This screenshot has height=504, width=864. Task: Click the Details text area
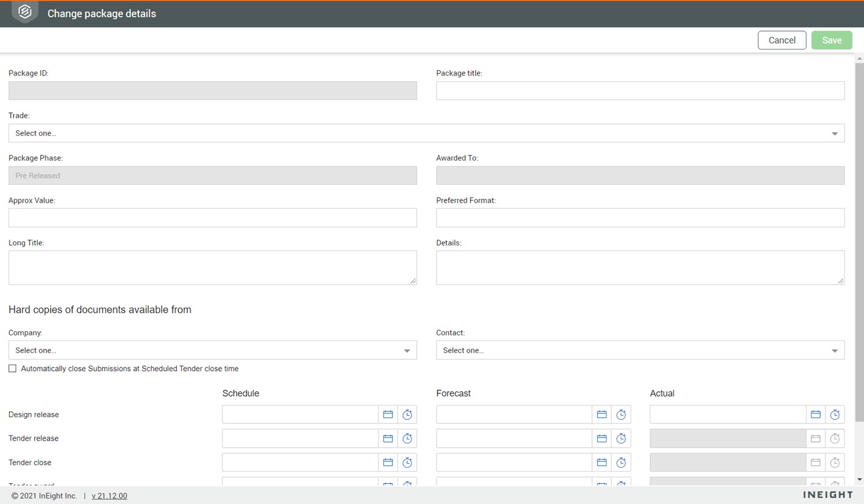point(640,267)
